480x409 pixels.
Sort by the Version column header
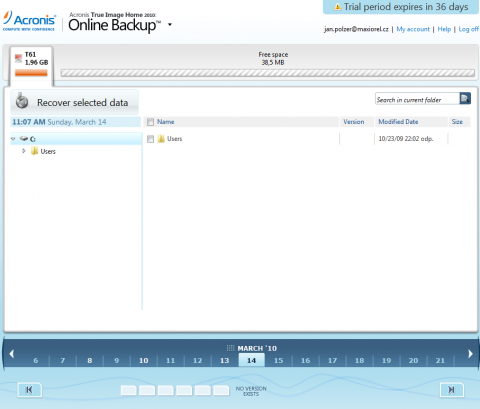(354, 122)
